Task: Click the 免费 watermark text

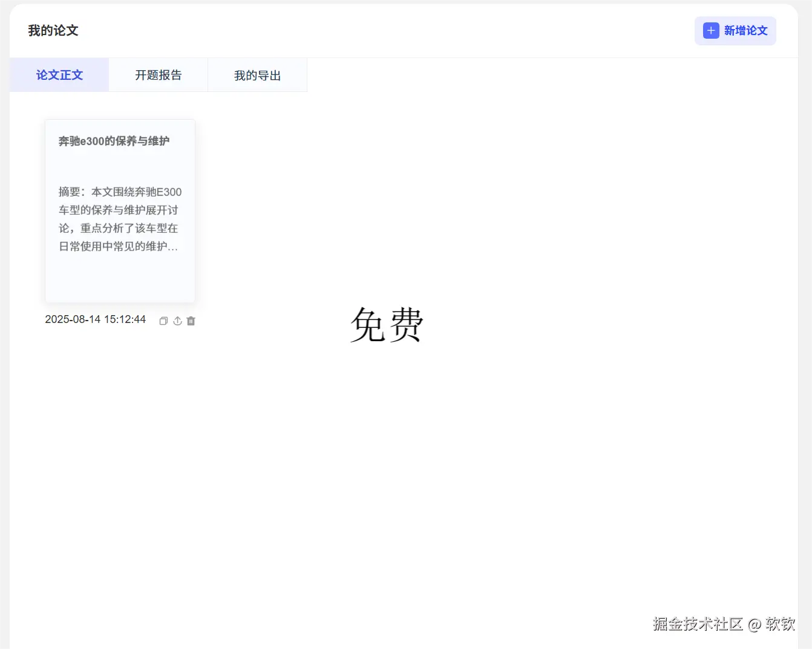Action: (386, 325)
